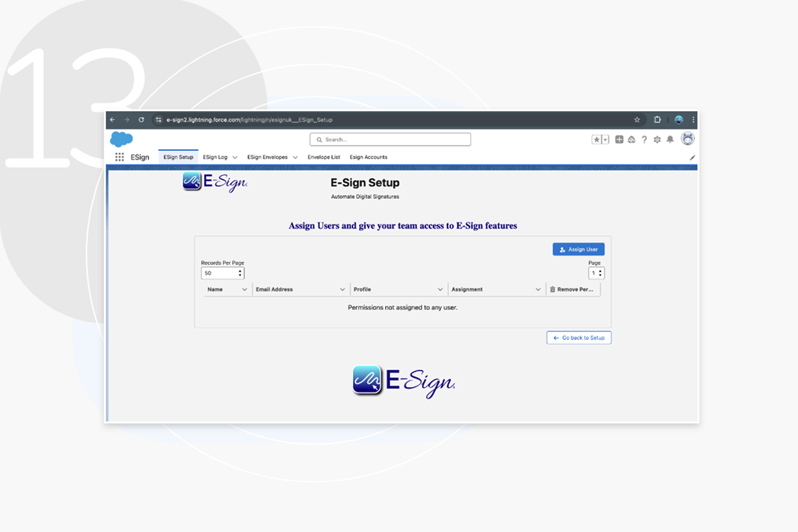Open the ESign Envelopes tab
798x532 pixels.
(x=267, y=157)
